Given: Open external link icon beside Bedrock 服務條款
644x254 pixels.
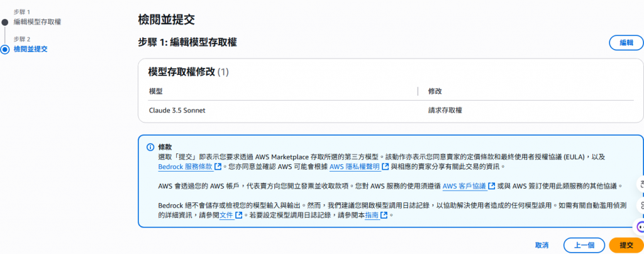Looking at the screenshot, I should click(x=218, y=167).
